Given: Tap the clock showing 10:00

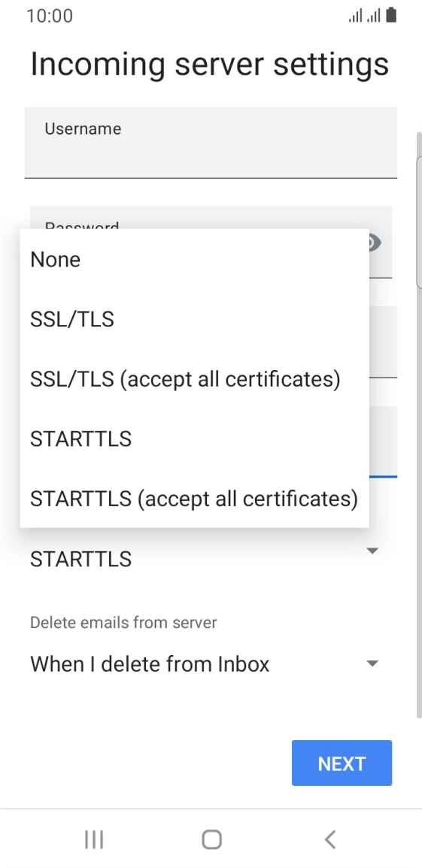Looking at the screenshot, I should [50, 16].
